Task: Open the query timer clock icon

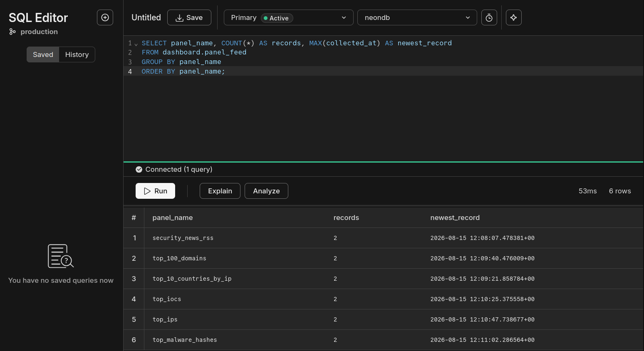Action: click(x=489, y=17)
